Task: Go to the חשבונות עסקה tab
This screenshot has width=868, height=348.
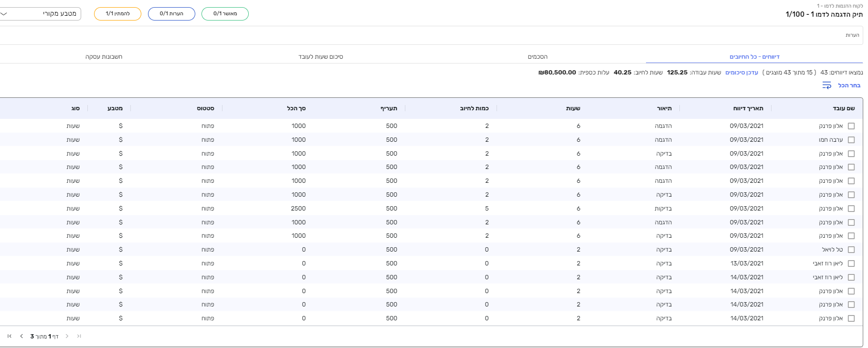Action: click(x=104, y=57)
